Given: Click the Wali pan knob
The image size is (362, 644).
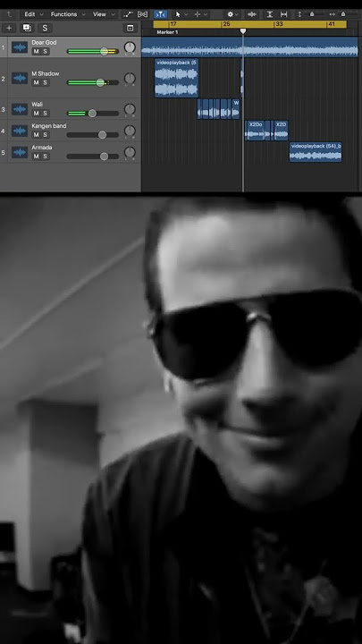Looking at the screenshot, I should click(x=130, y=109).
